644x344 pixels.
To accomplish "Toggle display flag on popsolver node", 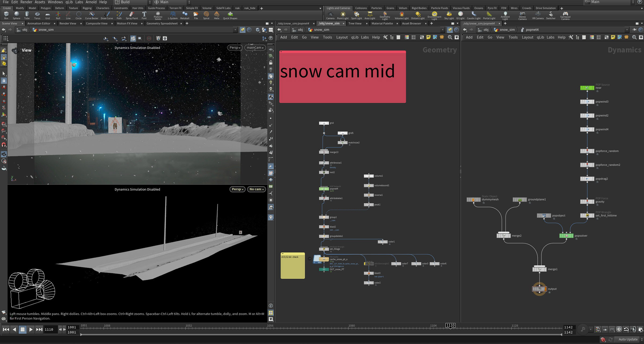I will [x=572, y=236].
